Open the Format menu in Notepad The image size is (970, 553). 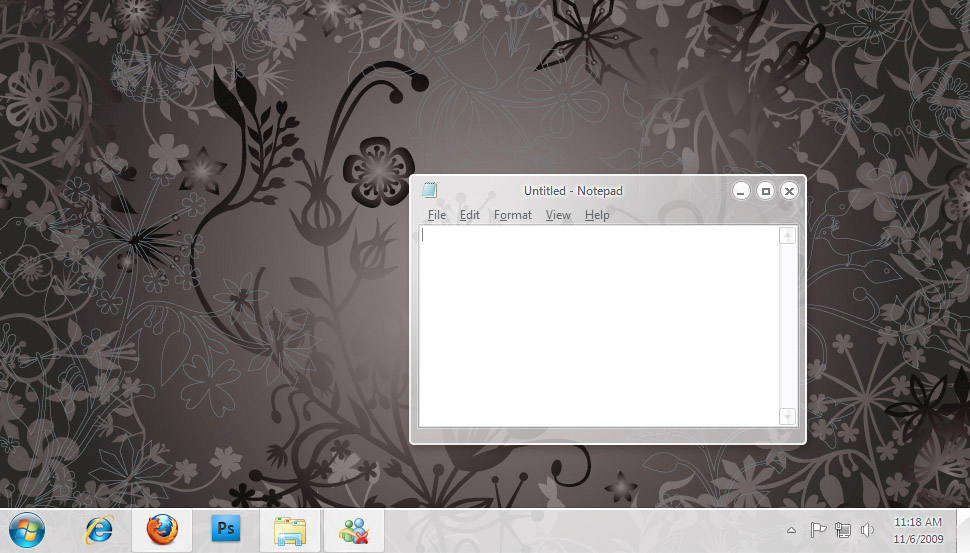(512, 215)
